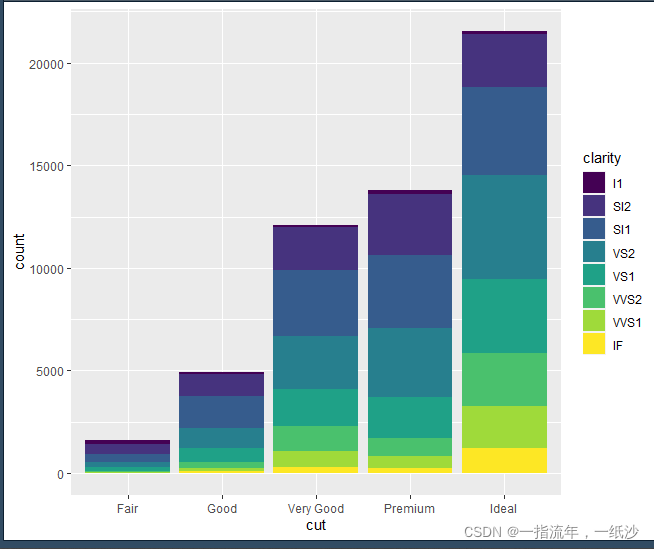
Task: Click the 'VVS2' legend label text
Action: point(627,299)
